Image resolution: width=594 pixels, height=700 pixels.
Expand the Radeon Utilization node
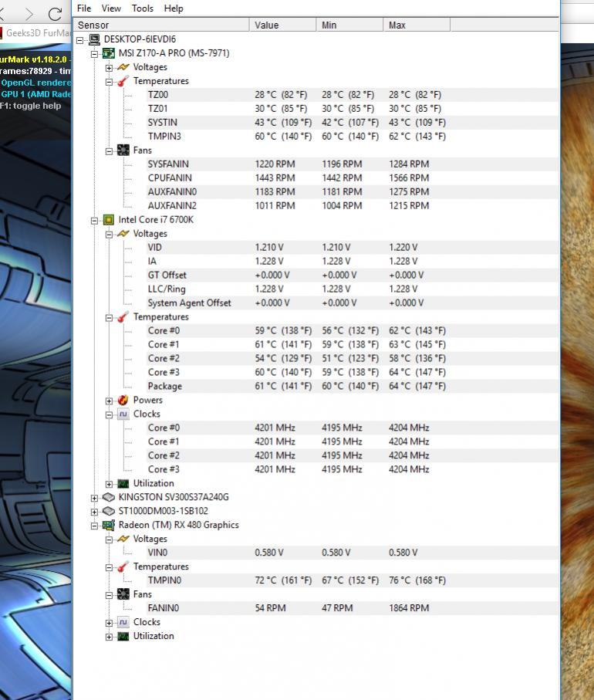point(109,637)
